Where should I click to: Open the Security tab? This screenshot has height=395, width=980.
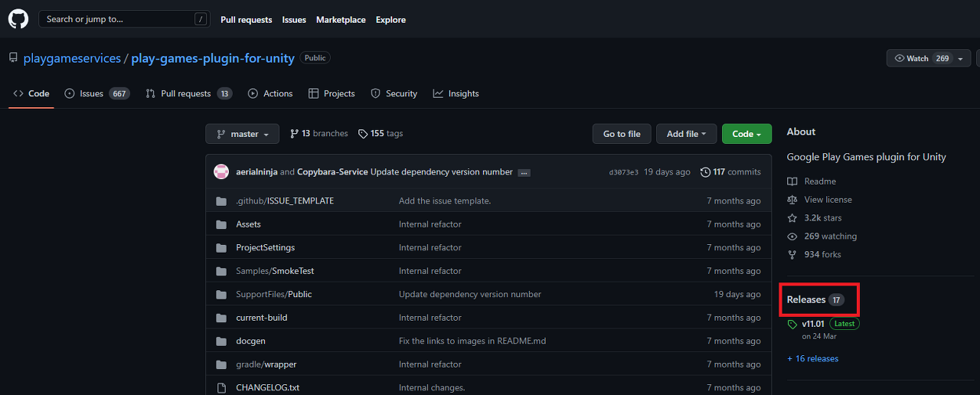tap(394, 93)
